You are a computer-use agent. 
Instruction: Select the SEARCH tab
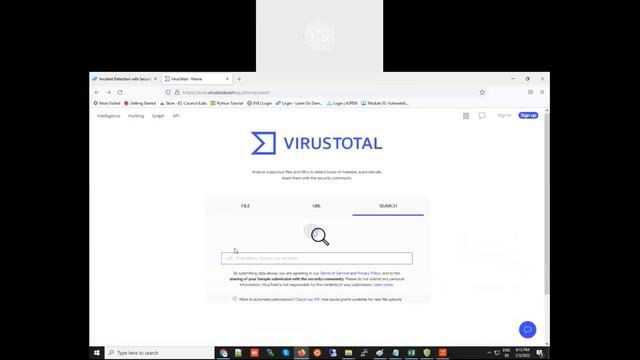[388, 206]
